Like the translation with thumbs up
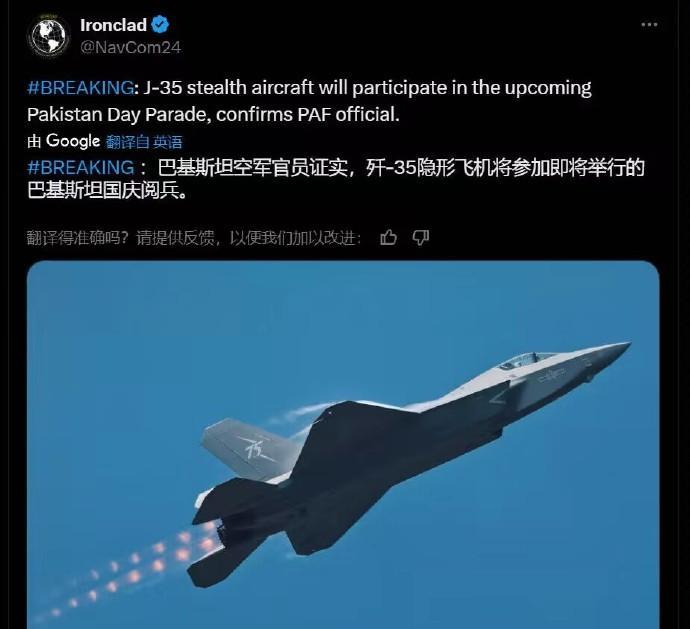The height and width of the screenshot is (629, 690). tap(388, 238)
